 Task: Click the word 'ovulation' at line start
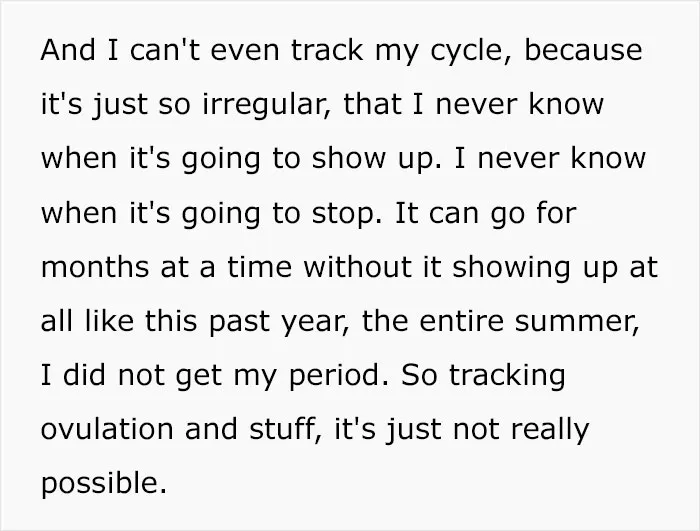(x=107, y=429)
